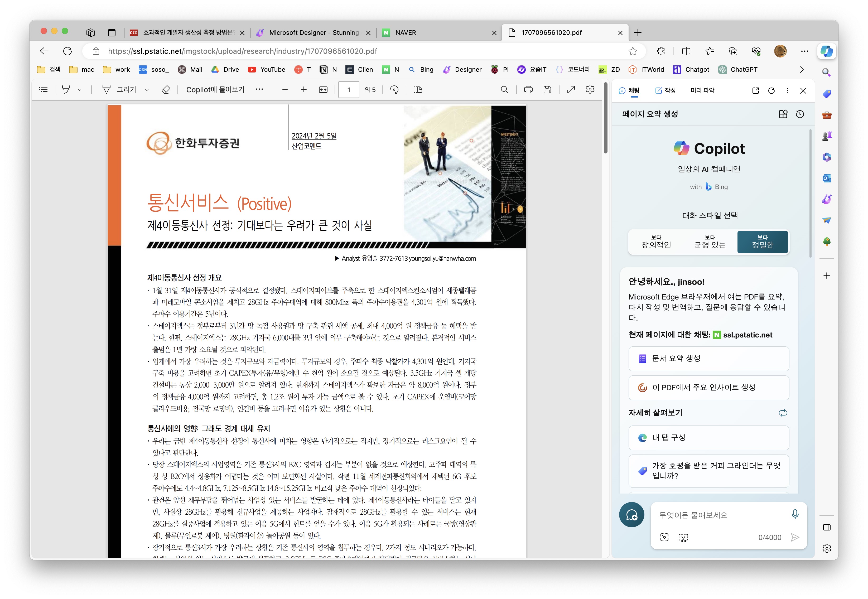Switch to the NAVER browser tab

click(406, 33)
